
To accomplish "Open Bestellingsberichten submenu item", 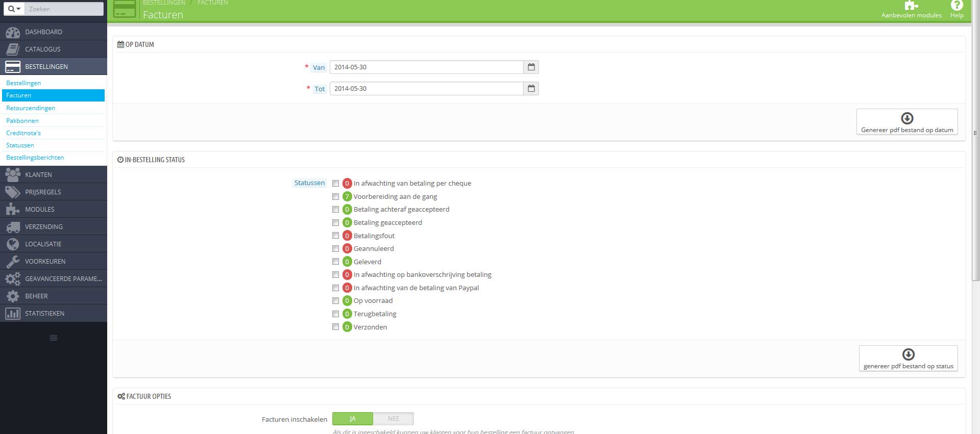I will point(35,158).
